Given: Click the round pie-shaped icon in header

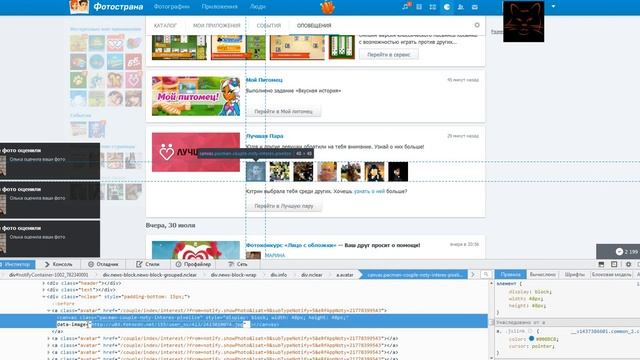Looking at the screenshot, I should pos(447,7).
